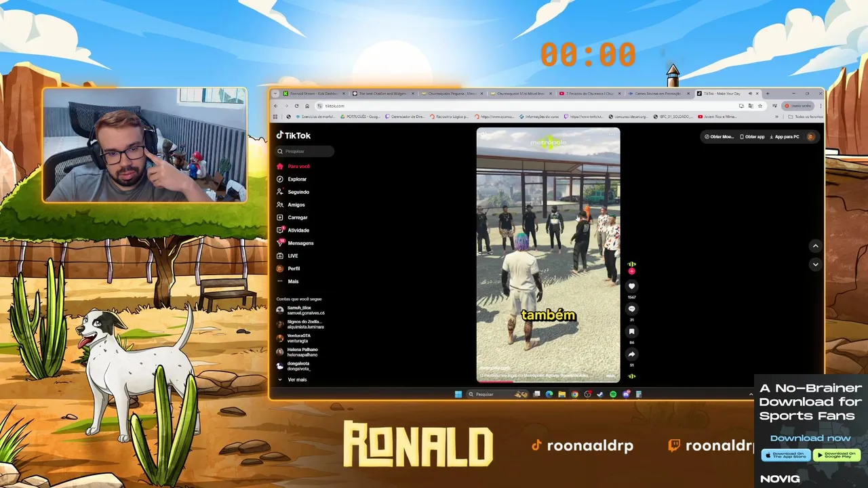Click the Obter app button
The width and height of the screenshot is (868, 488).
pyautogui.click(x=751, y=136)
